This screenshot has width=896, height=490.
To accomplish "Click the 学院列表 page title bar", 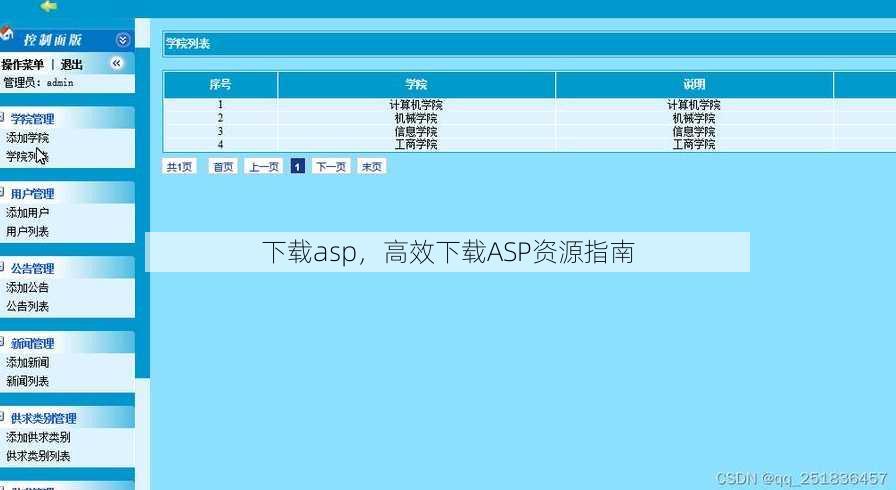I will tap(529, 43).
